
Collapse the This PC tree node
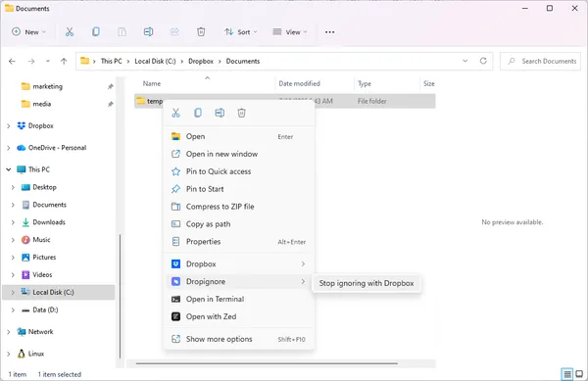tap(8, 169)
